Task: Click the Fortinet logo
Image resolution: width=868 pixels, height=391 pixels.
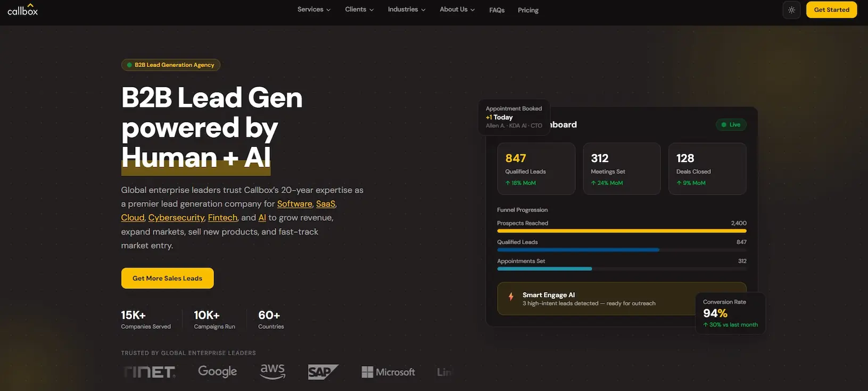Action: coord(150,372)
